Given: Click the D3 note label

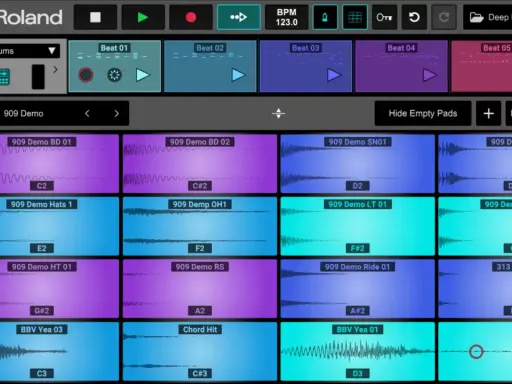Looking at the screenshot, I should (358, 373).
